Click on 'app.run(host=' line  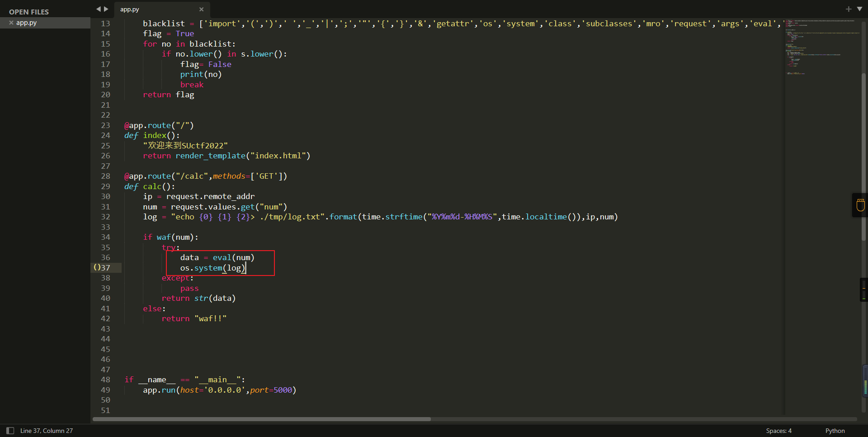coord(219,390)
